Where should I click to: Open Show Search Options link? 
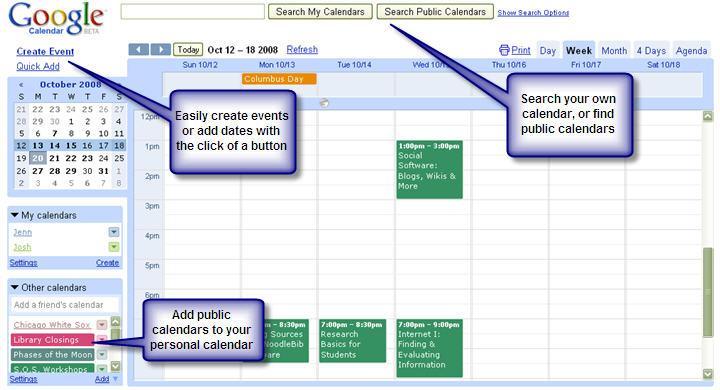pyautogui.click(x=533, y=13)
